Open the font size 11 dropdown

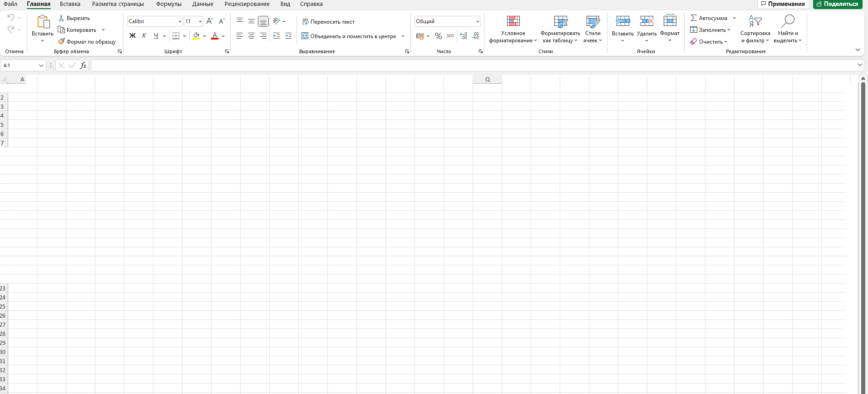tap(200, 21)
